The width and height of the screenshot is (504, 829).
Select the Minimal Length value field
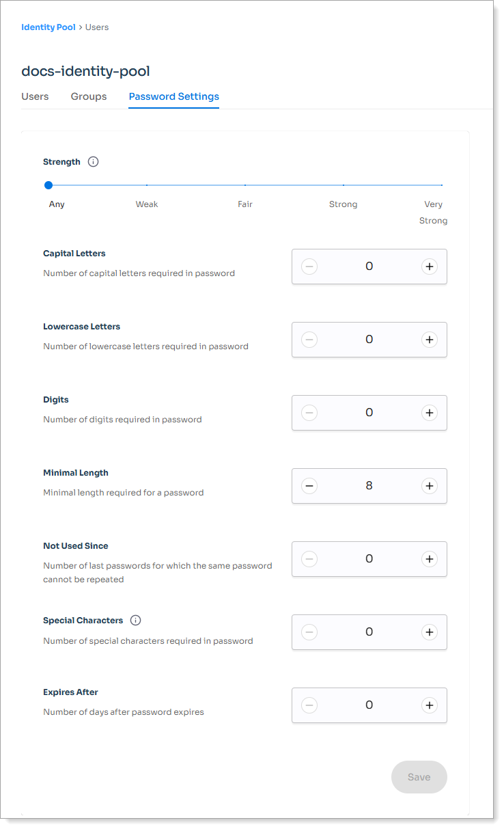[x=369, y=486]
